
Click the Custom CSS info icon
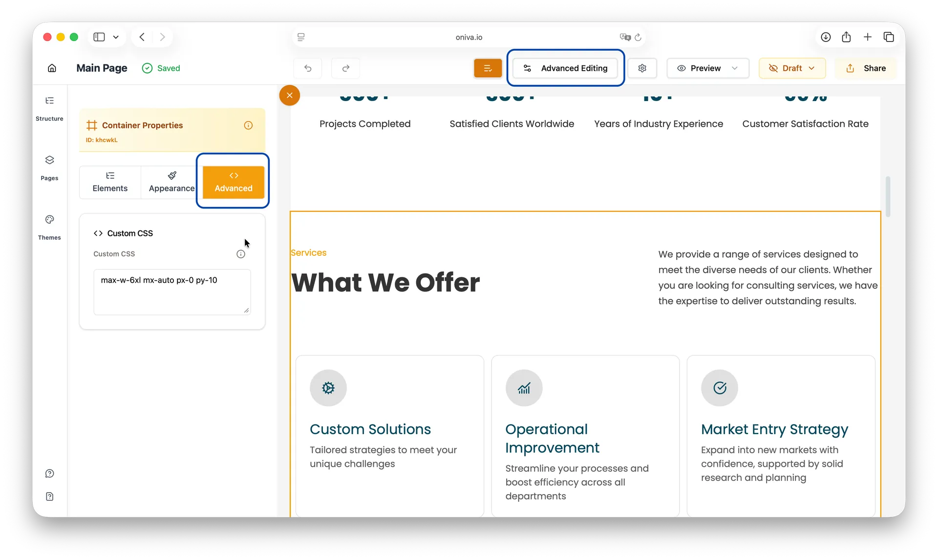pos(241,254)
